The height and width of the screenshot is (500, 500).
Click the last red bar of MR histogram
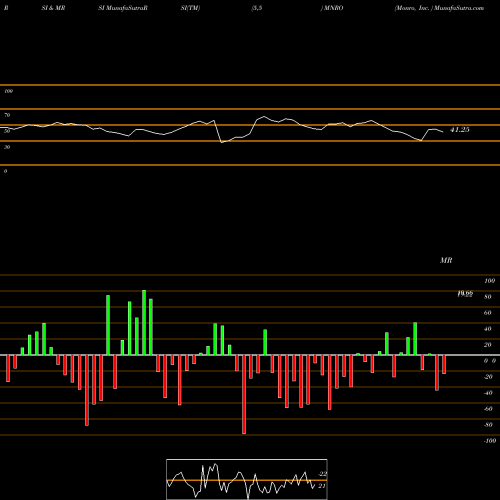(x=444, y=364)
